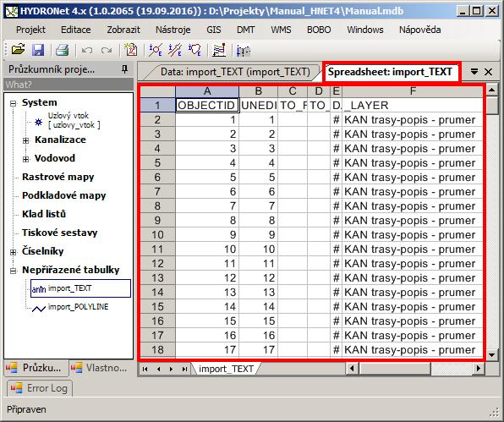504x422 pixels.
Task: Jump to last sheet navigation arrow
Action: pos(184,369)
